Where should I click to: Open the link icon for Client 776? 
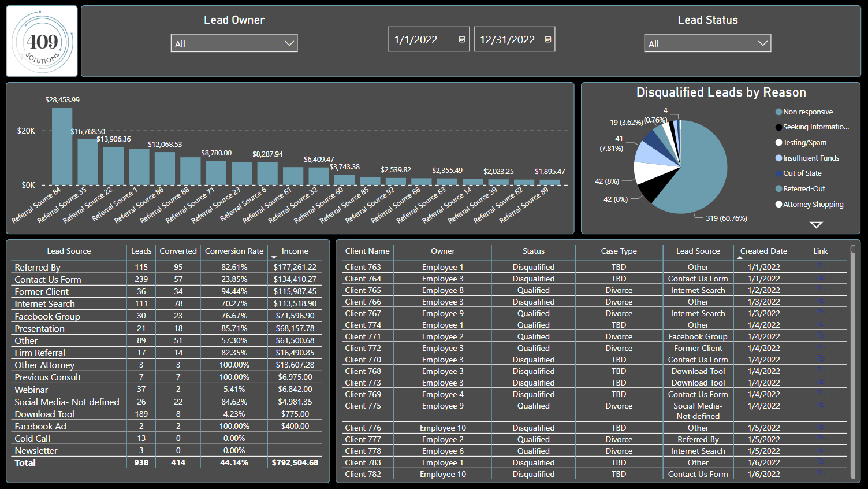pos(820,427)
